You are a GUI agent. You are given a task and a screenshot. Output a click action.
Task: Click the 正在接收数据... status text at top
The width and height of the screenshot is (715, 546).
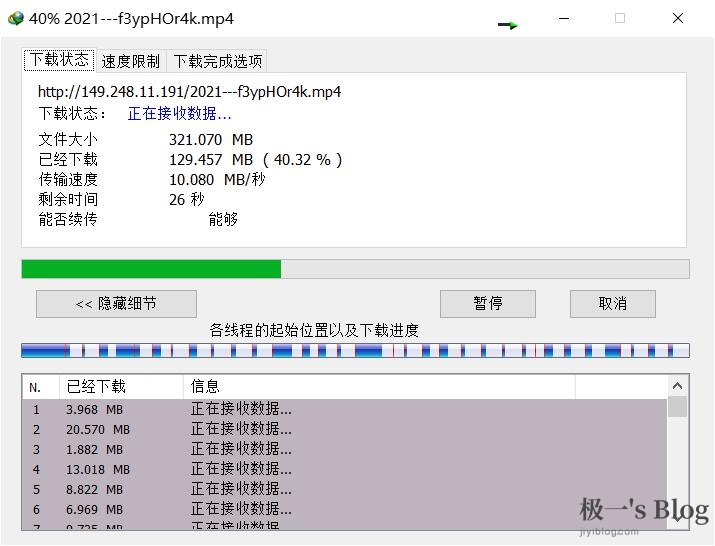click(x=180, y=114)
